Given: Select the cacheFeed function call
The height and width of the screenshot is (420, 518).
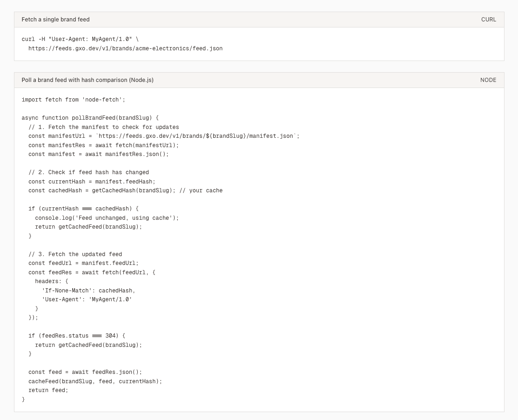Looking at the screenshot, I should pos(95,381).
